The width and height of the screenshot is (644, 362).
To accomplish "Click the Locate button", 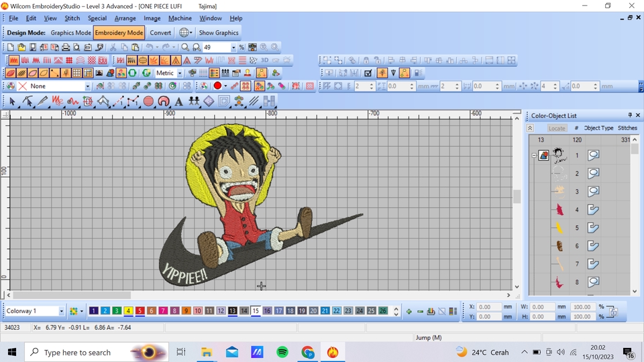I will (x=557, y=128).
